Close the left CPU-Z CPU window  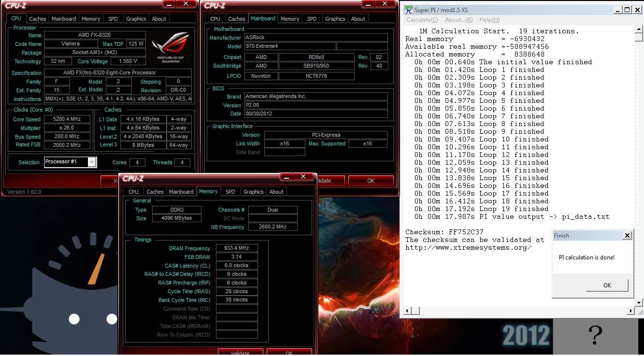(186, 4)
